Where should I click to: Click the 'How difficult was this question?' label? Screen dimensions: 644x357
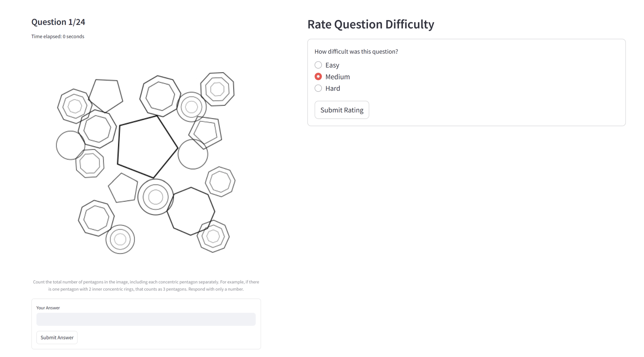[356, 51]
